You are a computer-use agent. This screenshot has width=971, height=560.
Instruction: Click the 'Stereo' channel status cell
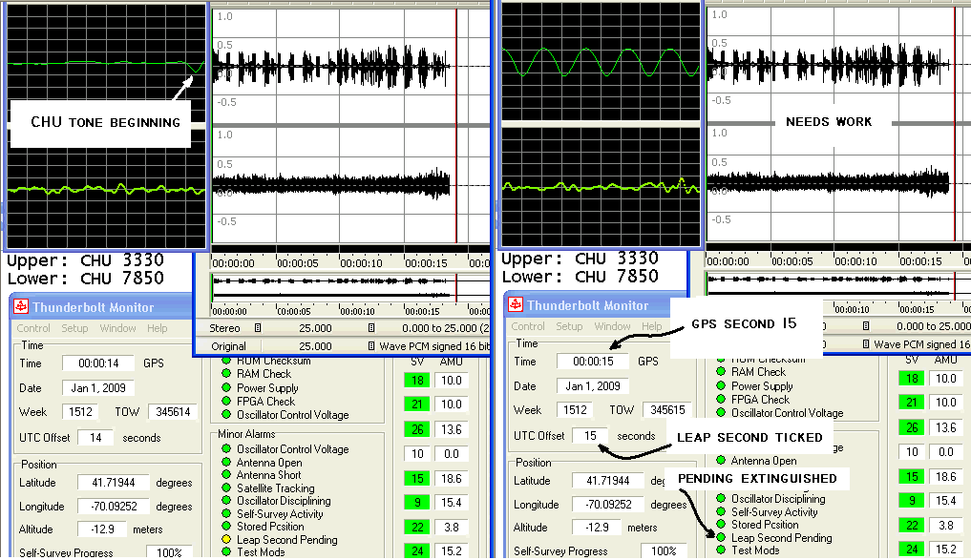(224, 328)
